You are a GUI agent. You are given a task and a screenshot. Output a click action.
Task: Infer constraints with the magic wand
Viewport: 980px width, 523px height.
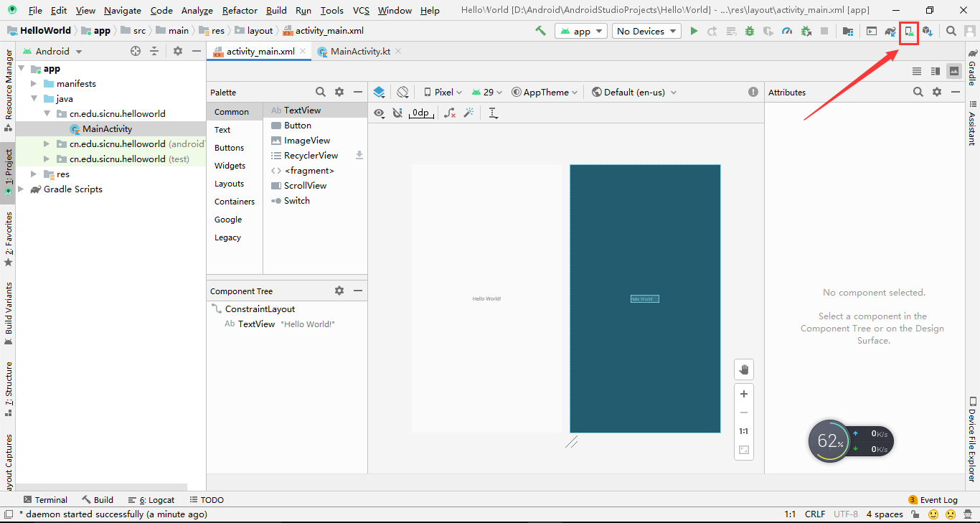pyautogui.click(x=468, y=113)
